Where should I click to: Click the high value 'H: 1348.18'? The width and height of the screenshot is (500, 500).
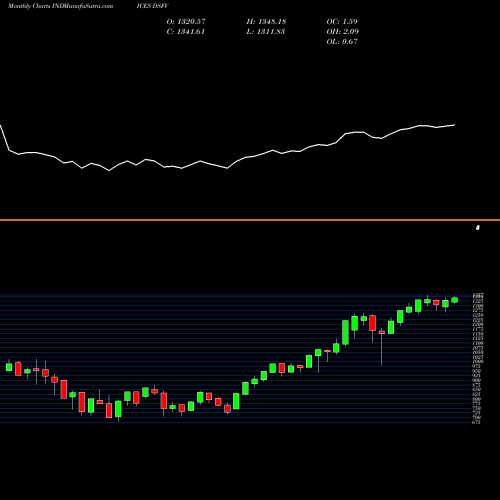point(266,21)
